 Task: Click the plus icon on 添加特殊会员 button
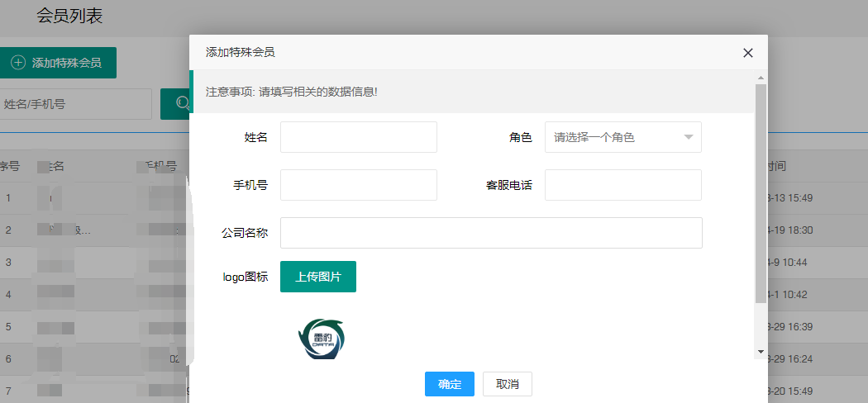18,63
